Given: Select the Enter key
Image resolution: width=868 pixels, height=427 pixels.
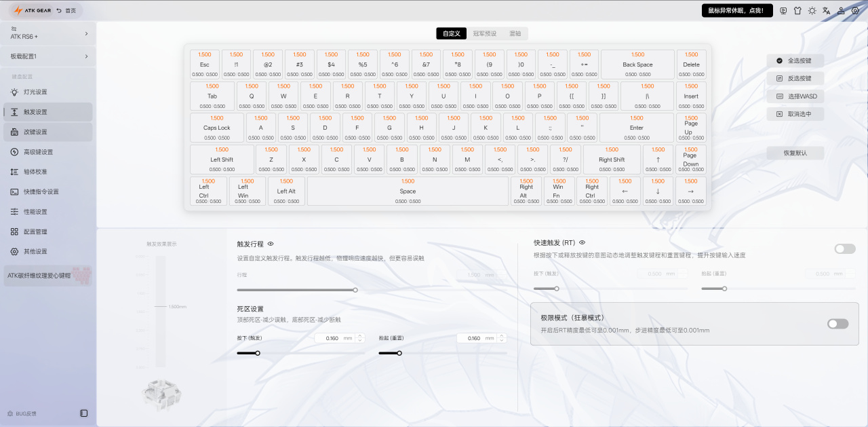Looking at the screenshot, I should [x=636, y=128].
